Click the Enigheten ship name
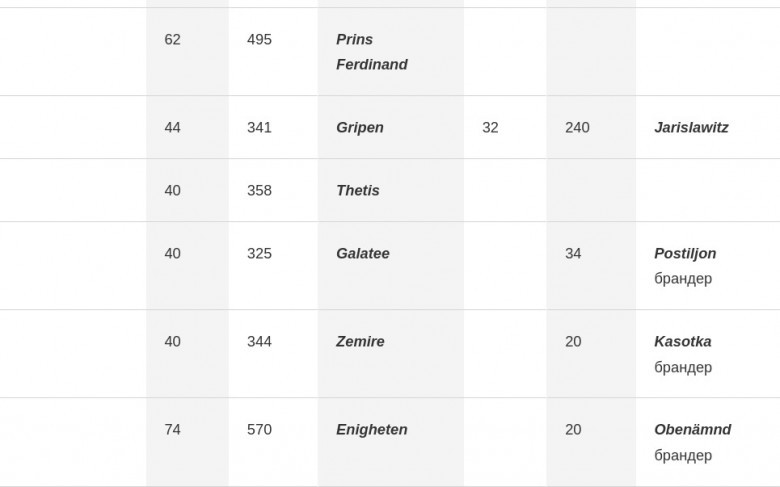The image size is (780, 487). tap(372, 430)
